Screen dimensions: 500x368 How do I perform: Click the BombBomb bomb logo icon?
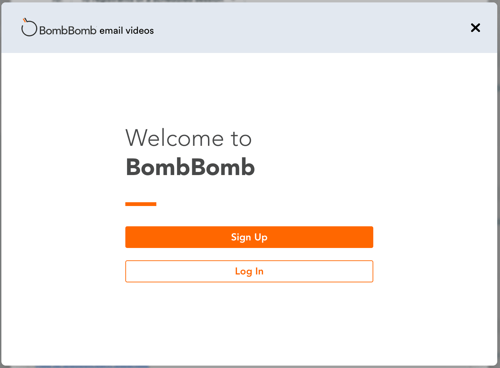(29, 27)
